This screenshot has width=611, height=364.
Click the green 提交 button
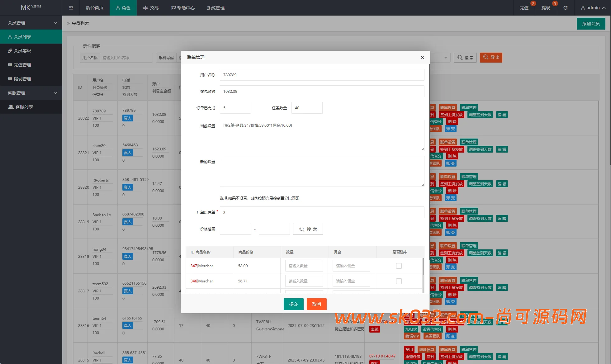click(x=293, y=304)
